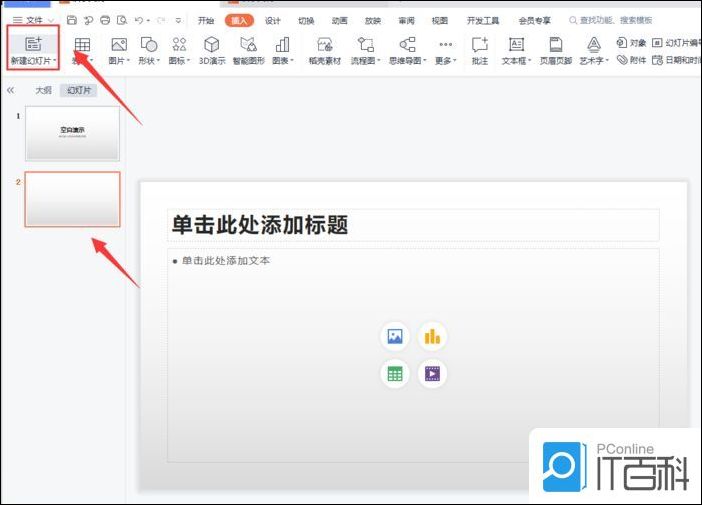
Task: Click the Print Preview icon
Action: coord(122,20)
